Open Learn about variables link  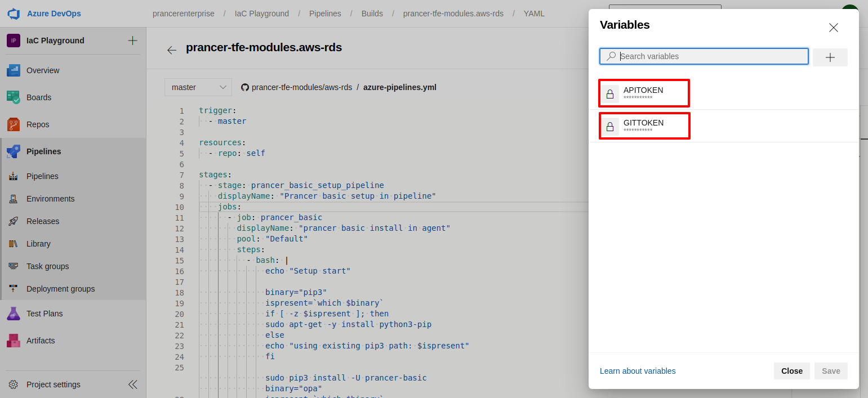pos(638,371)
